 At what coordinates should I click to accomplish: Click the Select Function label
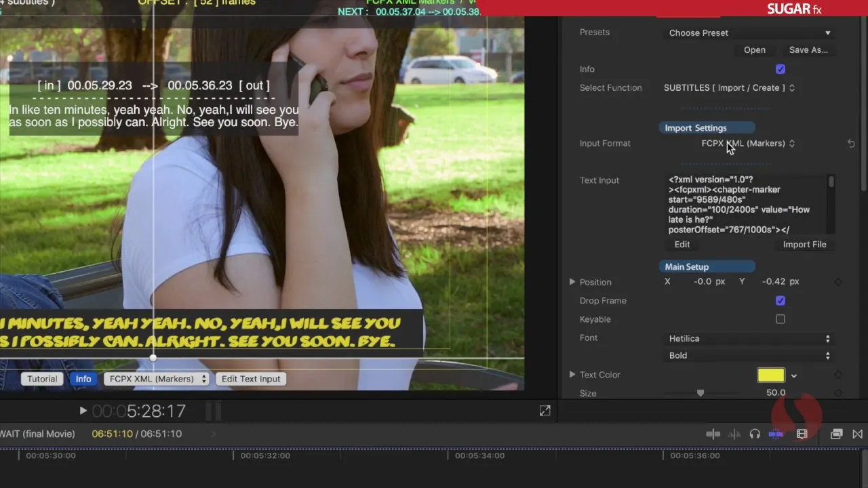(611, 88)
